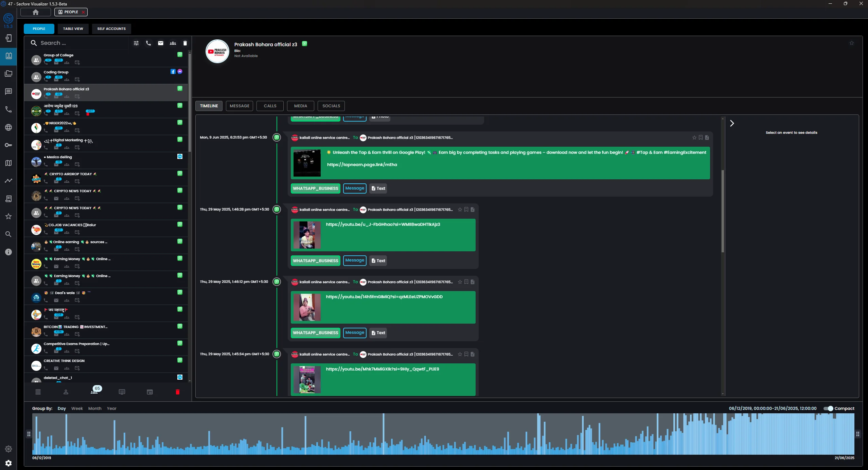Group timeline chart by Month

pyautogui.click(x=95, y=409)
